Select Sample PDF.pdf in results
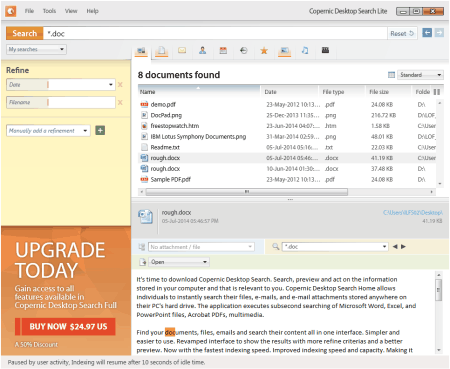 (x=287, y=179)
